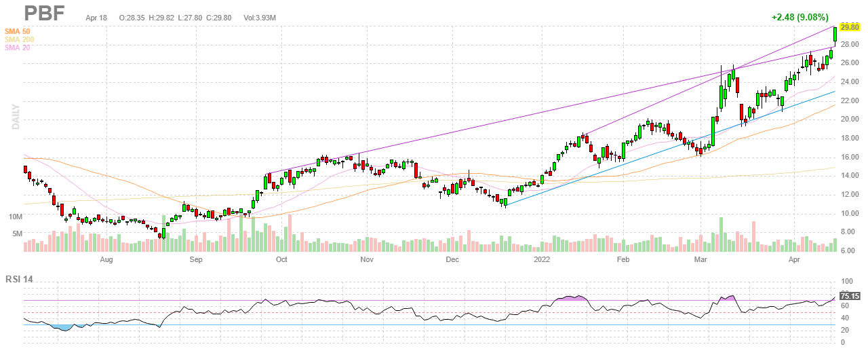The image size is (868, 353).
Task: Toggle the SMA 200 legend label
Action: 20,39
